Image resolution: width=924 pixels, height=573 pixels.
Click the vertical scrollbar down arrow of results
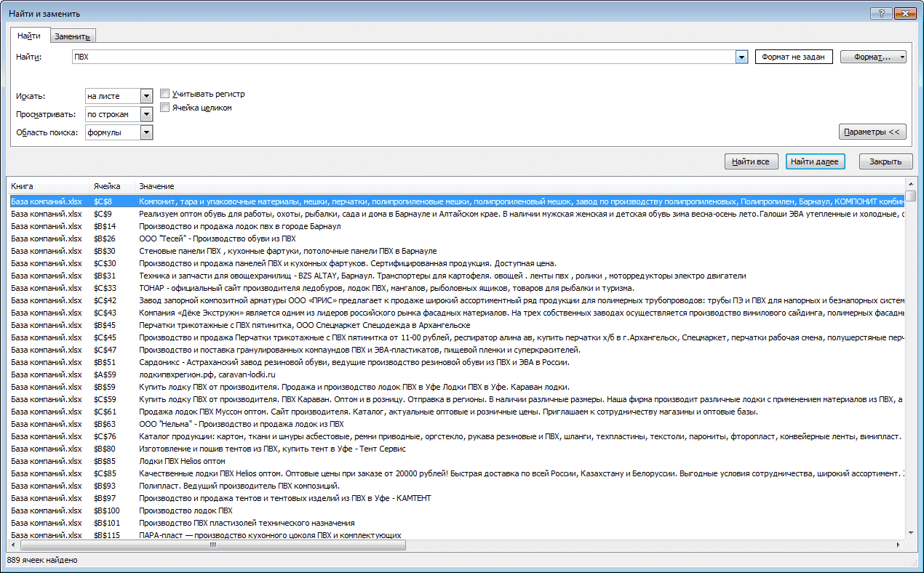(911, 534)
